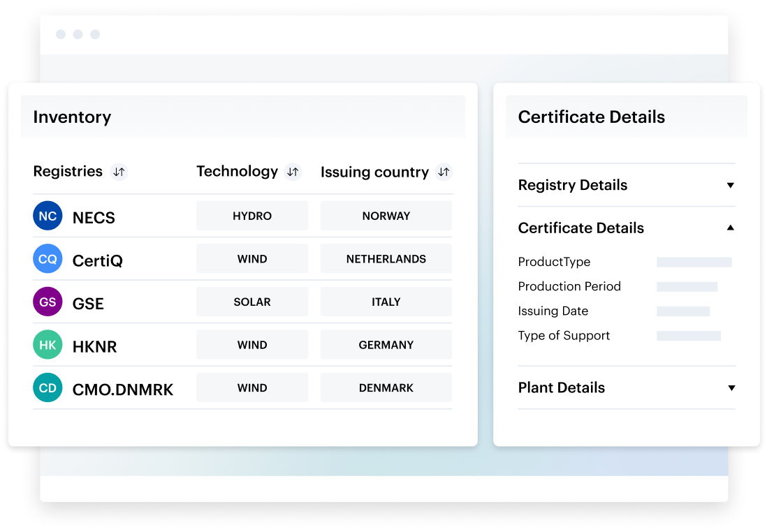This screenshot has height=532, width=767.
Task: Select the CertiQ registry name
Action: 97,260
